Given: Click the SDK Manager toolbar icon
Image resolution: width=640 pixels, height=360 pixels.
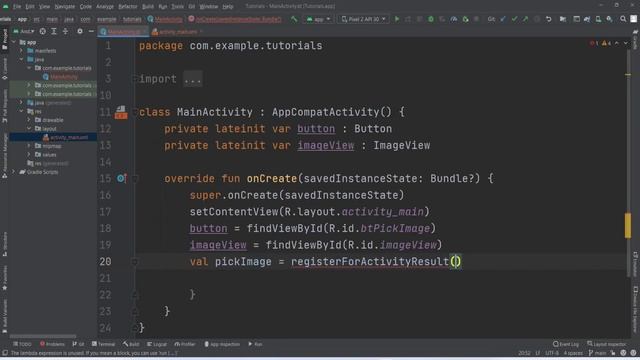Looking at the screenshot, I should click(609, 19).
